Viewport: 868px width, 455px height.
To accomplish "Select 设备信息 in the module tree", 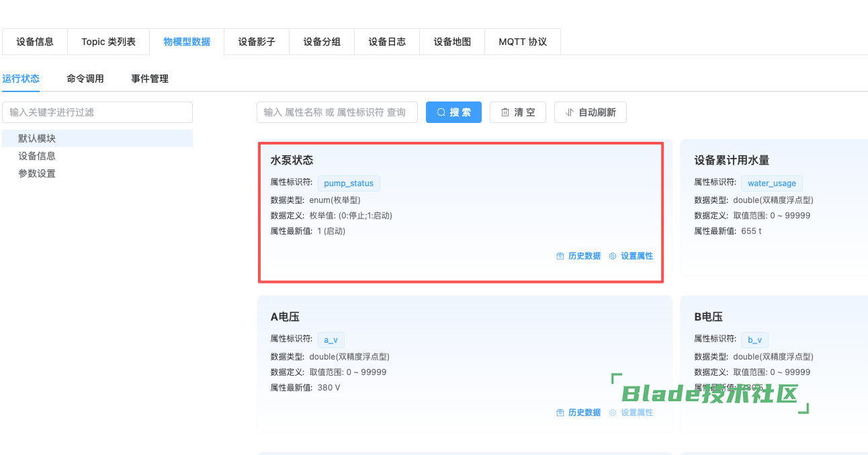I will [x=37, y=156].
